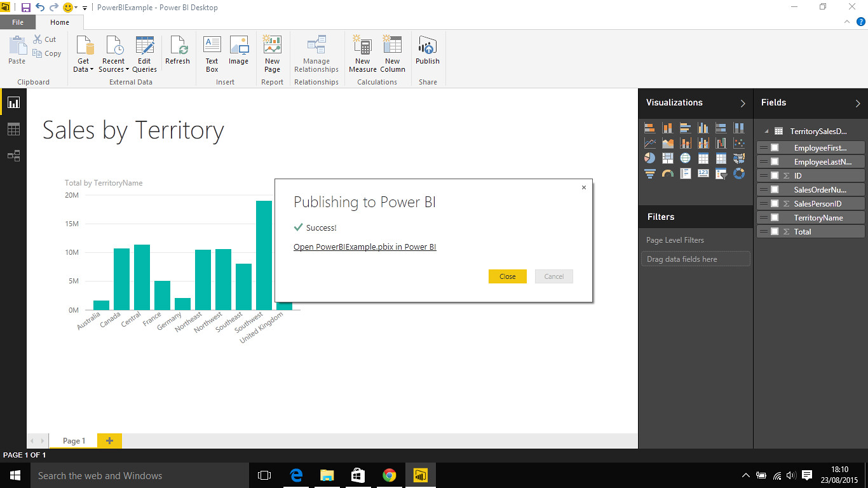The width and height of the screenshot is (868, 488).
Task: Collapse the TerritorySalesD... table tree
Action: [766, 132]
